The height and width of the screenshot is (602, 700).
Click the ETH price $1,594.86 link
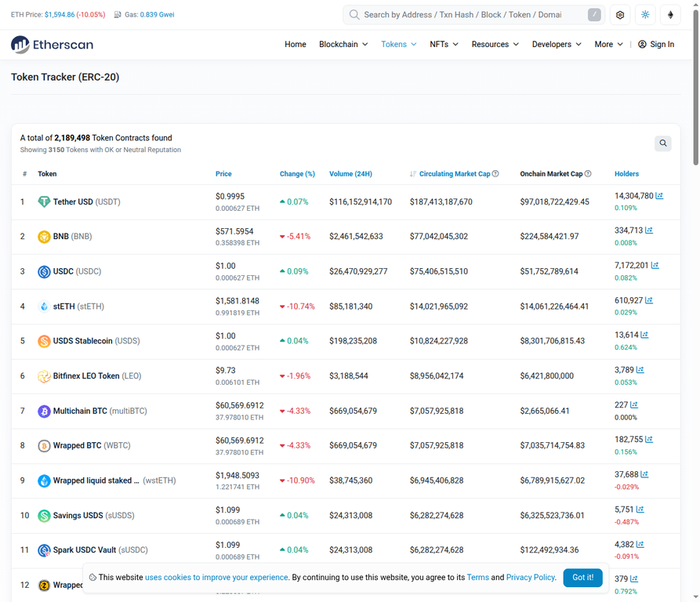click(60, 15)
